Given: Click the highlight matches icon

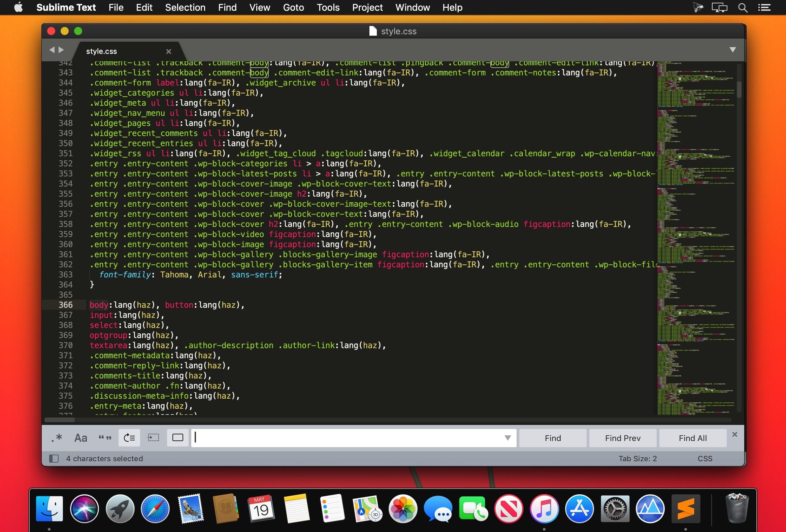Looking at the screenshot, I should [177, 438].
